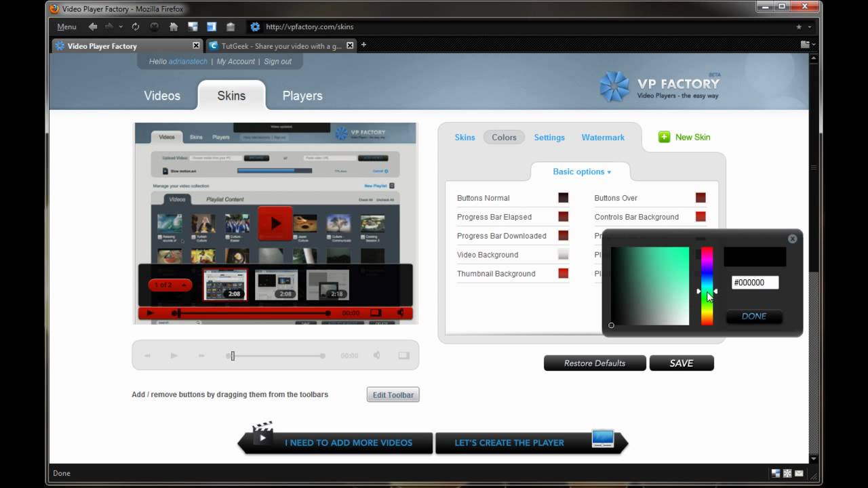The image size is (868, 488).
Task: Click the green New Skin plus icon
Action: point(664,137)
